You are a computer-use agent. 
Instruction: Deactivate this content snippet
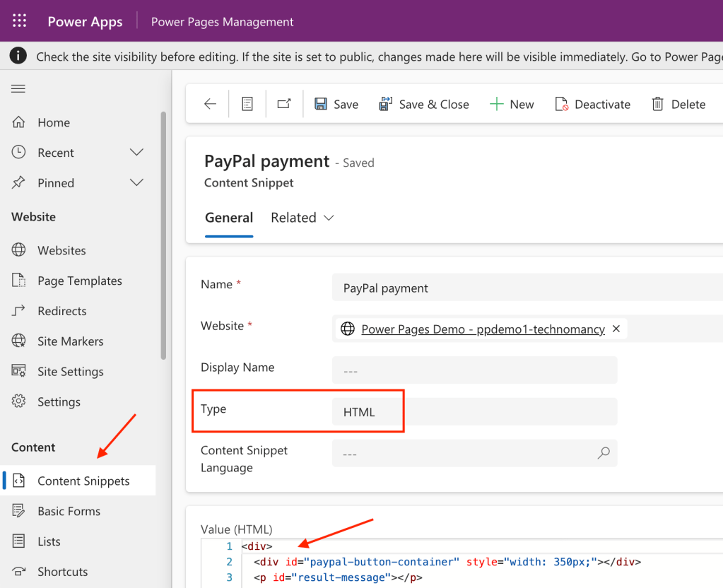592,105
